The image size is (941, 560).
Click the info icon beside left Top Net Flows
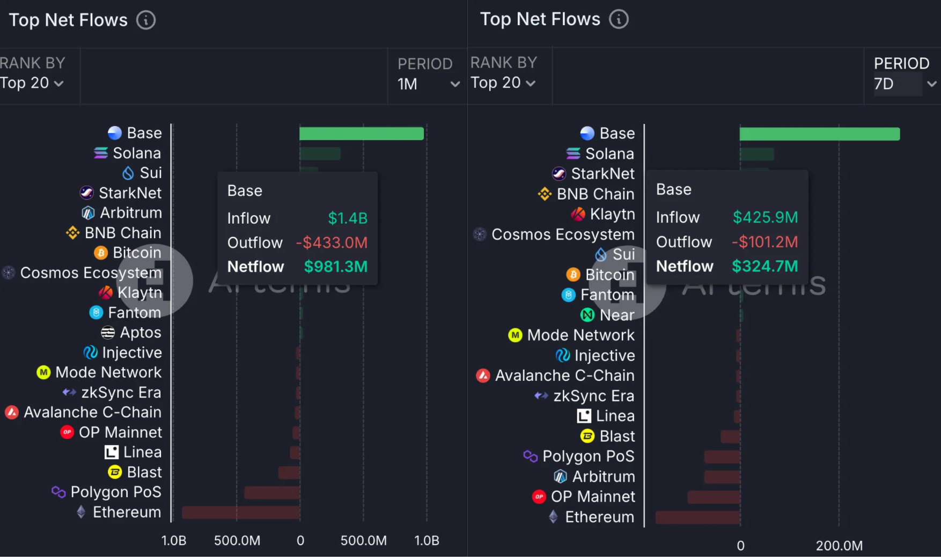click(146, 20)
